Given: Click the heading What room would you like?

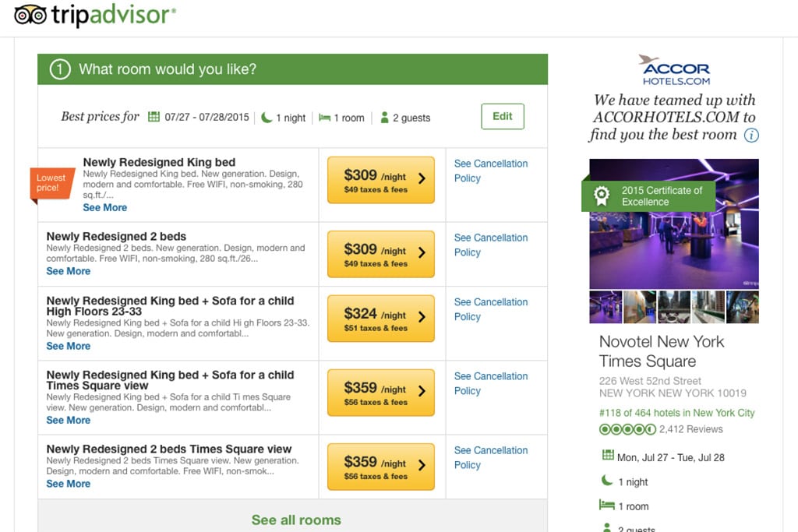Looking at the screenshot, I should click(168, 69).
